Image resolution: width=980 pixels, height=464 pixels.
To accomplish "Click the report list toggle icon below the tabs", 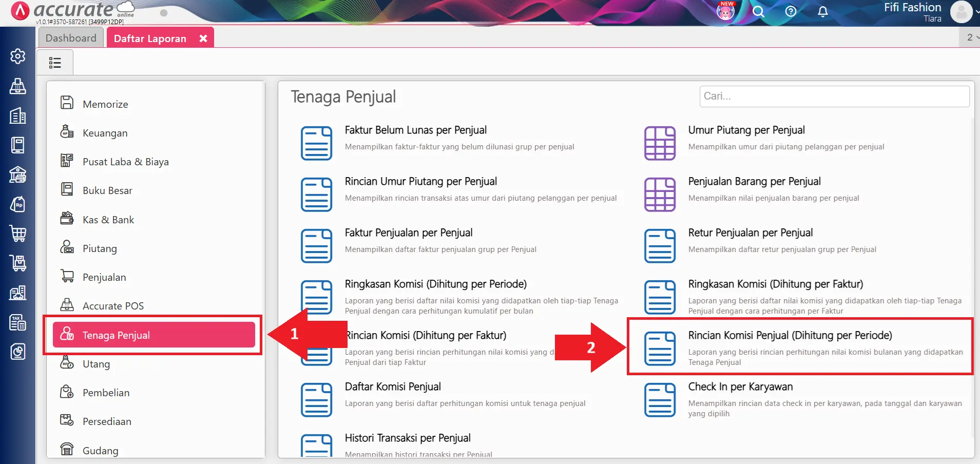I will (54, 62).
